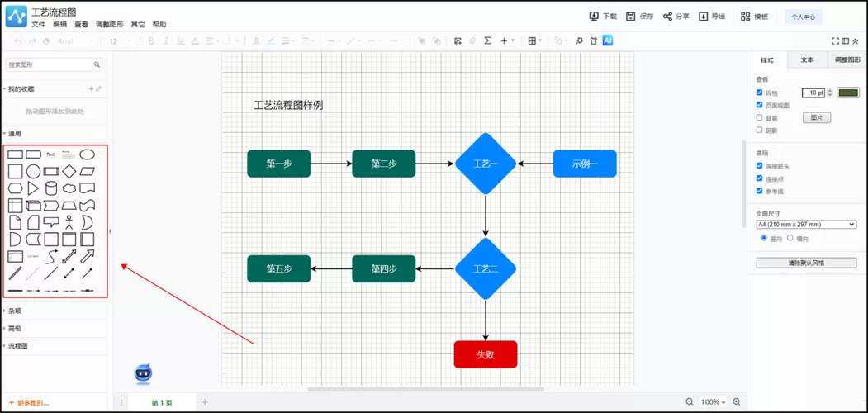868x413 pixels.
Task: Open the robot assistant mascot
Action: click(144, 373)
